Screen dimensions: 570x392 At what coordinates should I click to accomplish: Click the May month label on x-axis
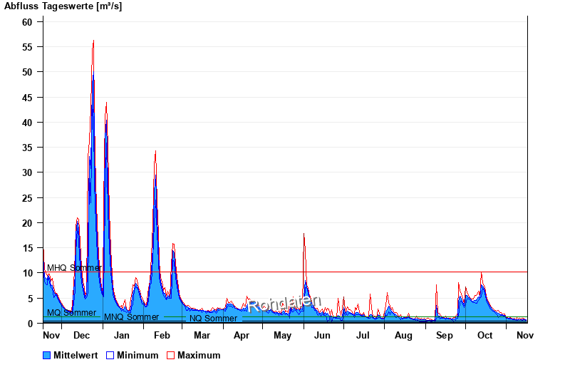pyautogui.click(x=282, y=335)
